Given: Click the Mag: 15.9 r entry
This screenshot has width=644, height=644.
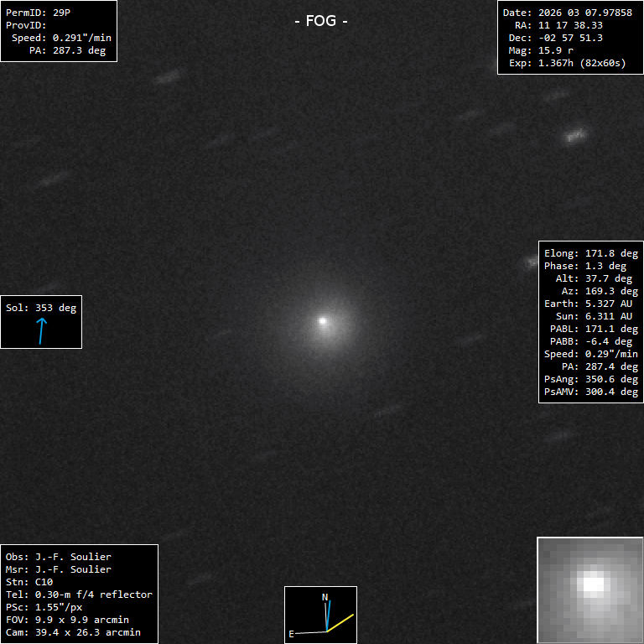Looking at the screenshot, I should tap(541, 50).
